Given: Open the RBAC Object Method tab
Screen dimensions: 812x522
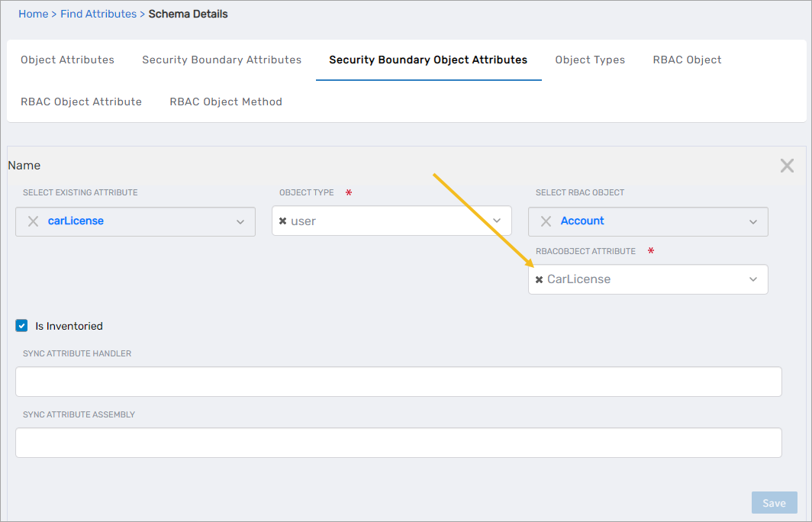Looking at the screenshot, I should pos(226,101).
